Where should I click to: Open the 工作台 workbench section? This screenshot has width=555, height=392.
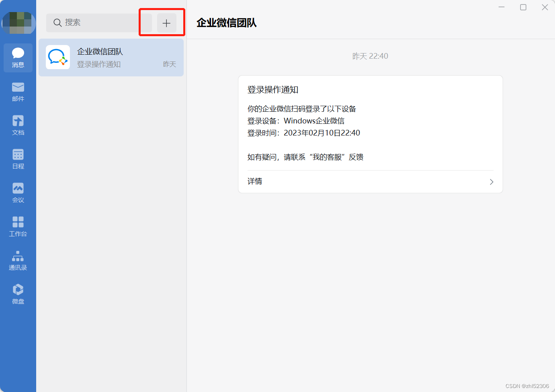(18, 227)
